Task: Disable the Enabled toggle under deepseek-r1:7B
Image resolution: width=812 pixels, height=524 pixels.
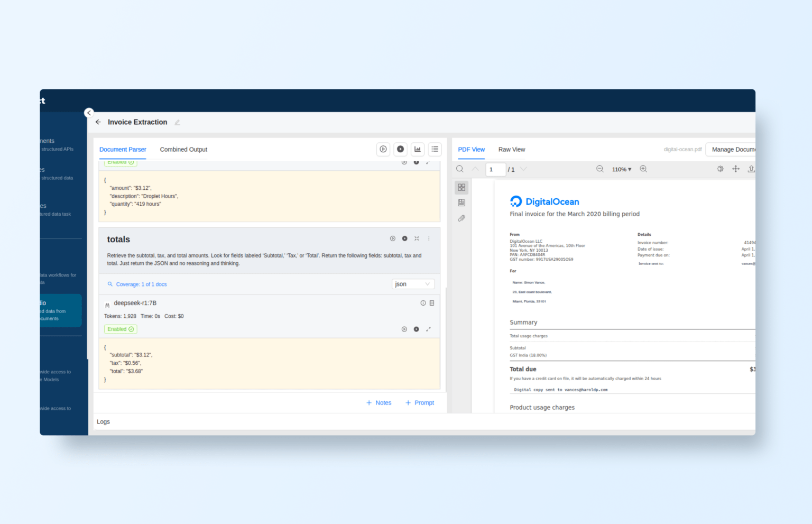Action: [x=121, y=329]
